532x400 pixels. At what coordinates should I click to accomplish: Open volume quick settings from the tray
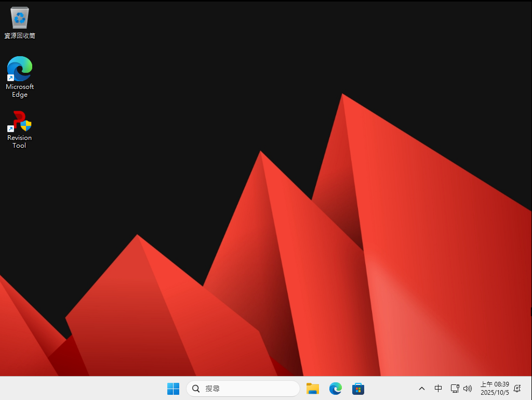[x=467, y=389]
